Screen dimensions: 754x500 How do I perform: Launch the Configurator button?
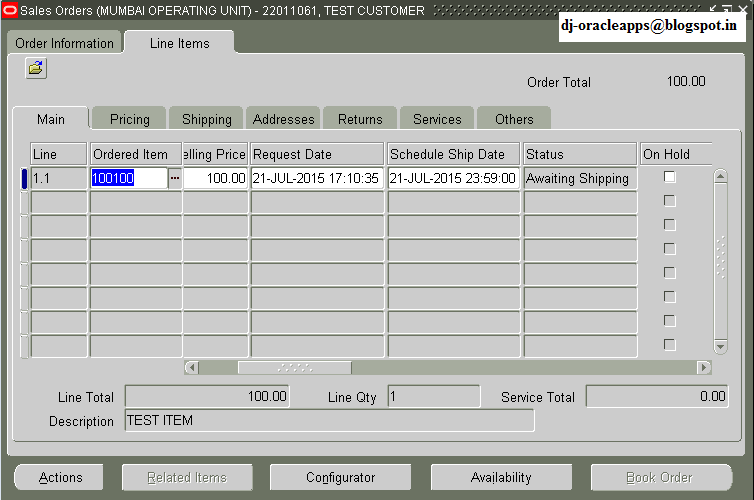click(x=340, y=477)
